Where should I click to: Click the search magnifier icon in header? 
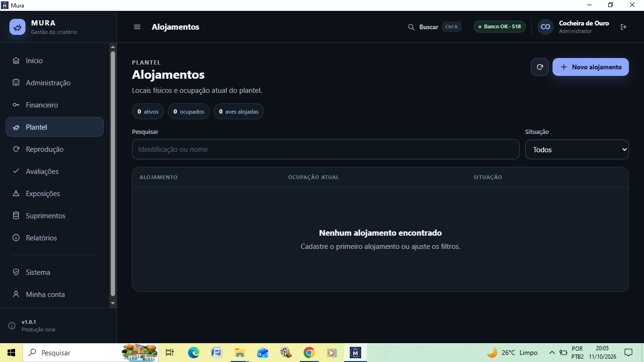pyautogui.click(x=411, y=27)
